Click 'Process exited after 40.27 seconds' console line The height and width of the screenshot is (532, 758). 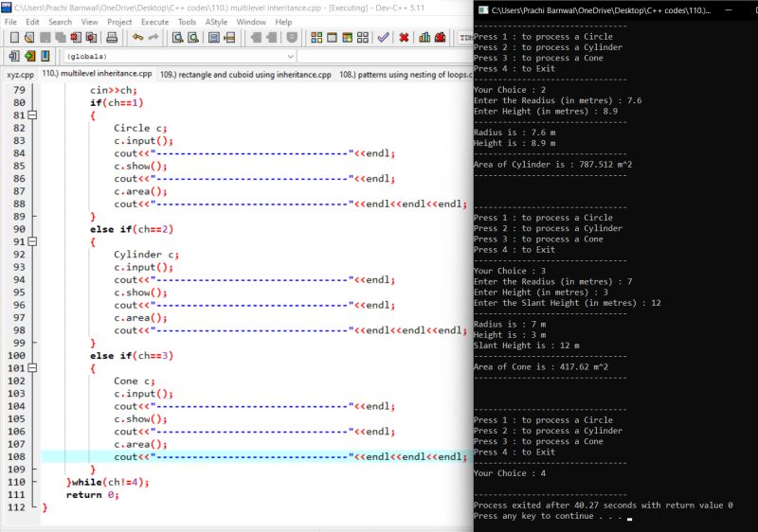603,505
